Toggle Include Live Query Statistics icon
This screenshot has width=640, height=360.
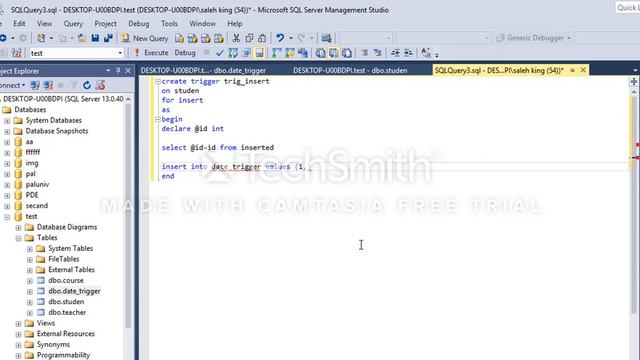click(290, 53)
